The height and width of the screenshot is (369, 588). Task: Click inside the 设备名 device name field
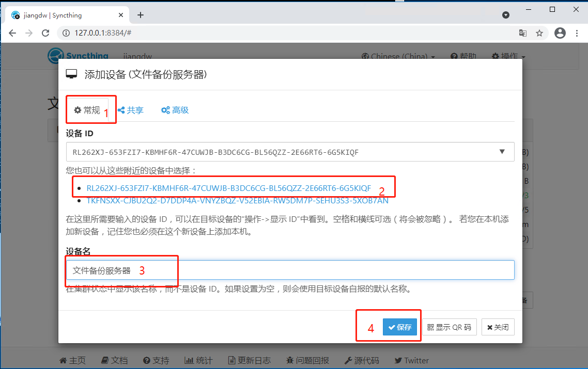289,270
